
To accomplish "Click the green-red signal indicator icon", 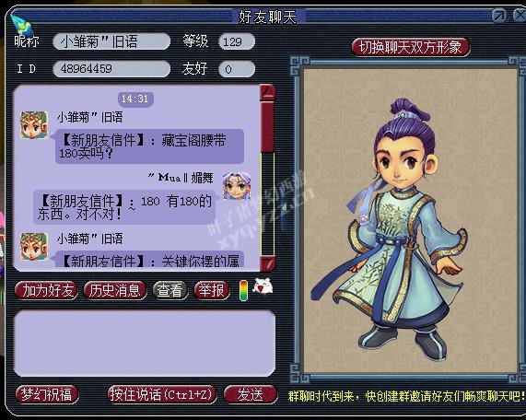I will point(243,290).
